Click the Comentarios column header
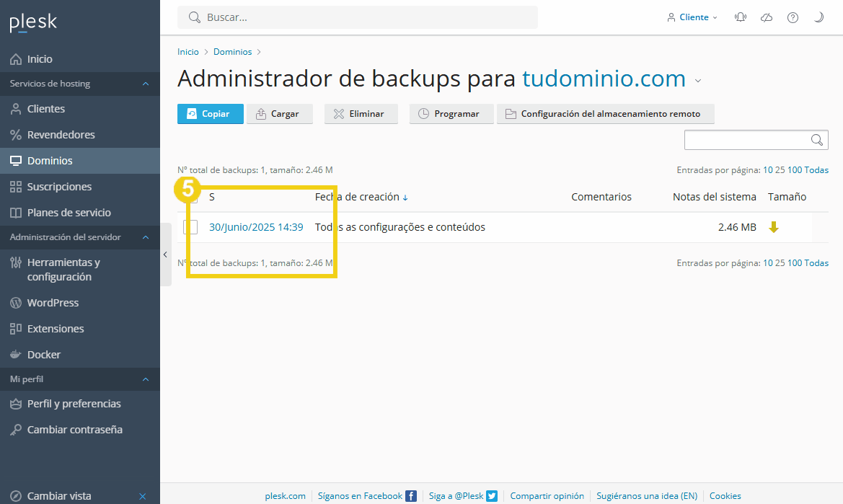Image resolution: width=843 pixels, height=504 pixels. (601, 197)
